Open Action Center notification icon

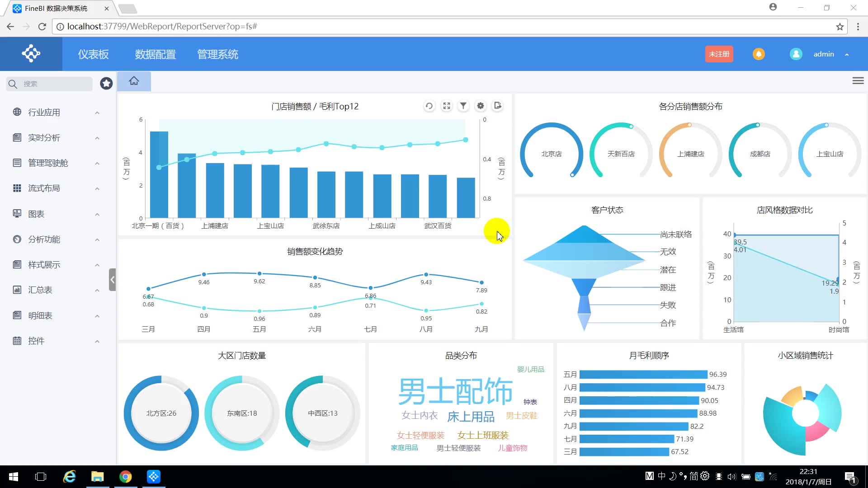pos(850,477)
